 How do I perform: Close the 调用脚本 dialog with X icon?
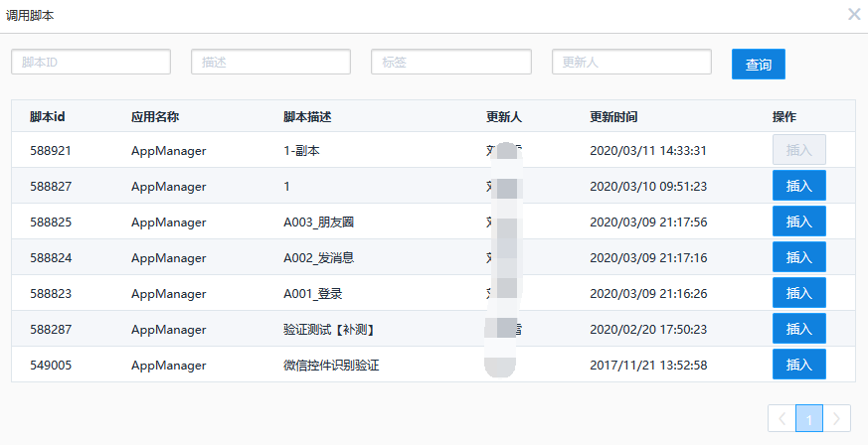[854, 14]
